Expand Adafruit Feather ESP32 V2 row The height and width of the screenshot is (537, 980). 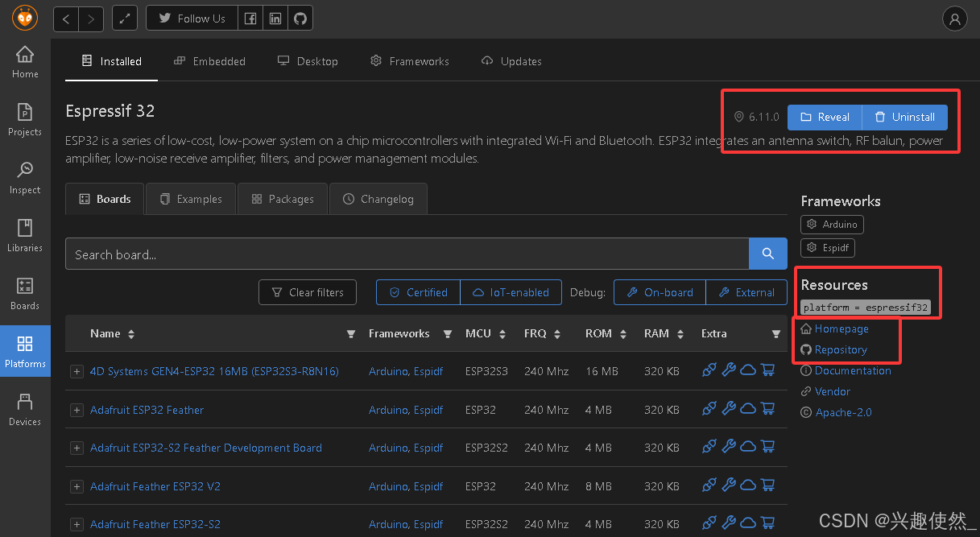[x=76, y=486]
